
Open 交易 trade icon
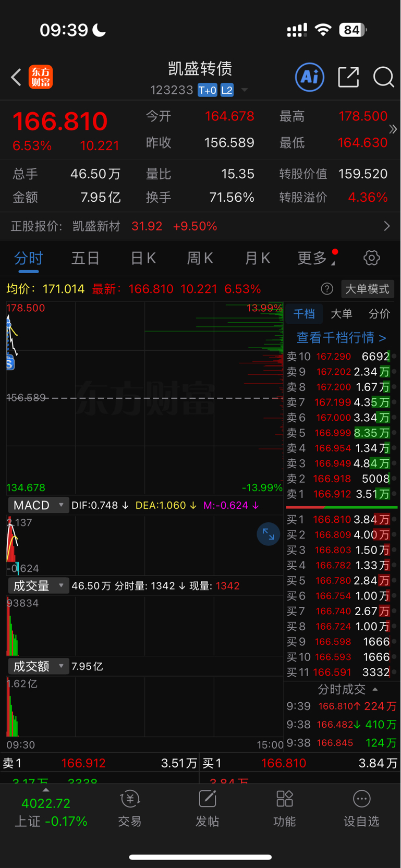(129, 809)
